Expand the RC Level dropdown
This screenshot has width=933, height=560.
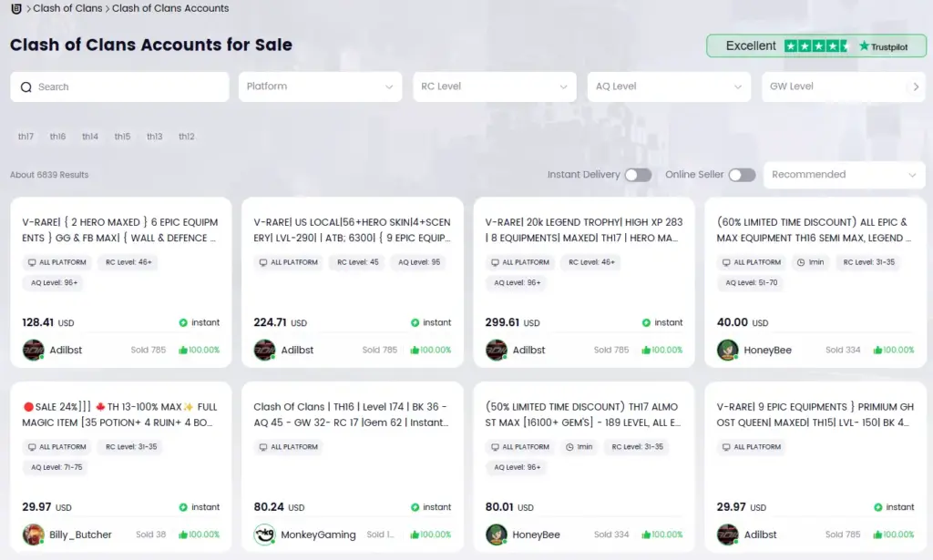pos(494,87)
